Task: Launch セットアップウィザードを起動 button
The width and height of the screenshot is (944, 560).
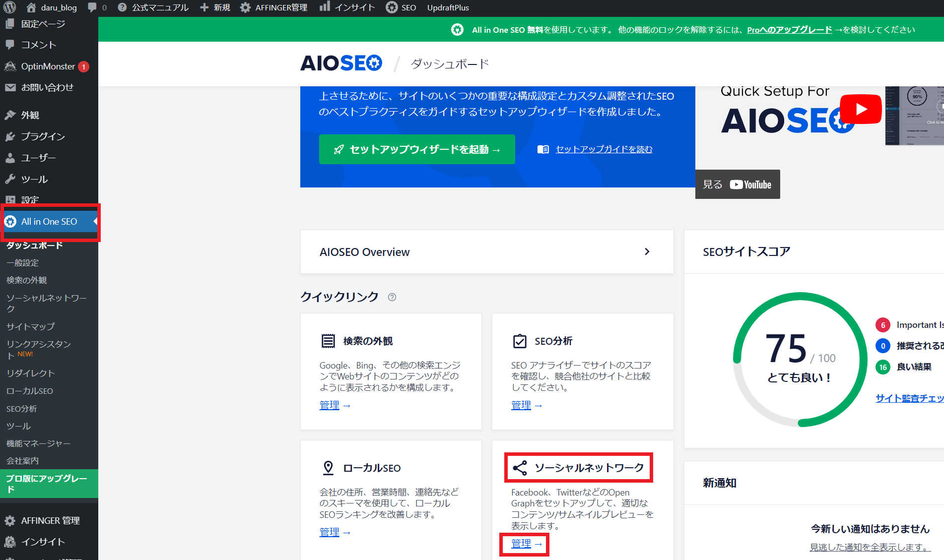Action: [x=417, y=149]
